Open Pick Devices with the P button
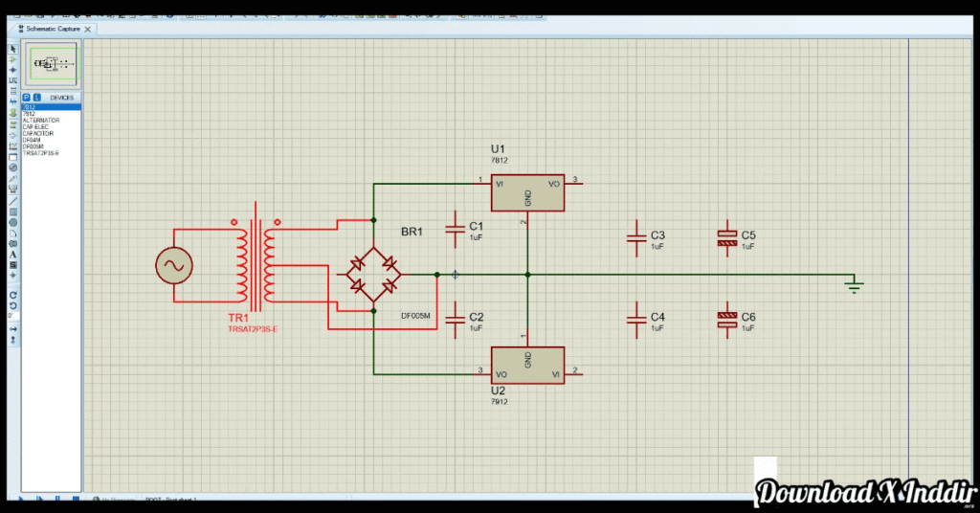 click(26, 98)
